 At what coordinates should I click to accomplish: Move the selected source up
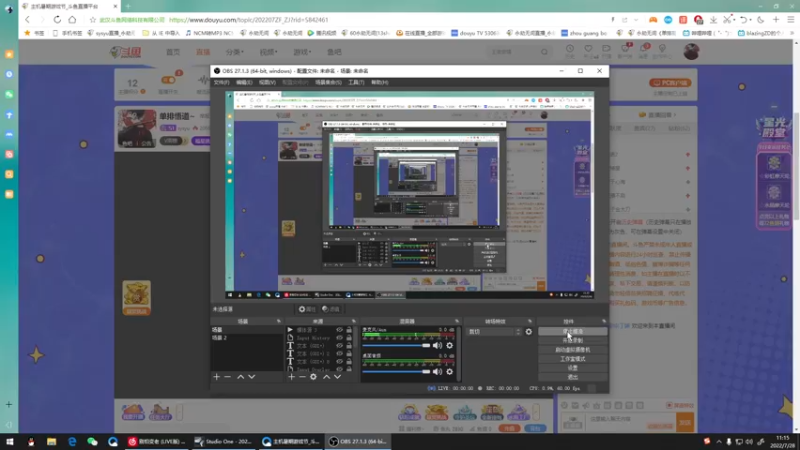(x=326, y=377)
